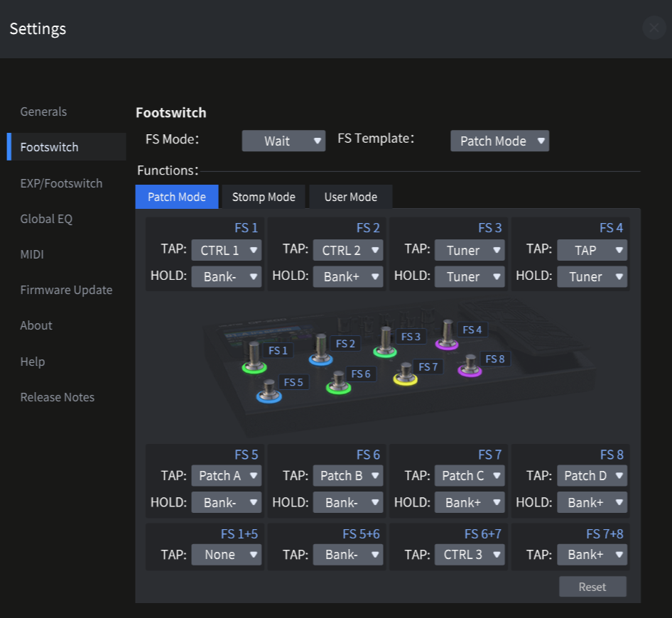672x618 pixels.
Task: Select the FS 8 footswitch on the pedal
Action: (x=470, y=366)
